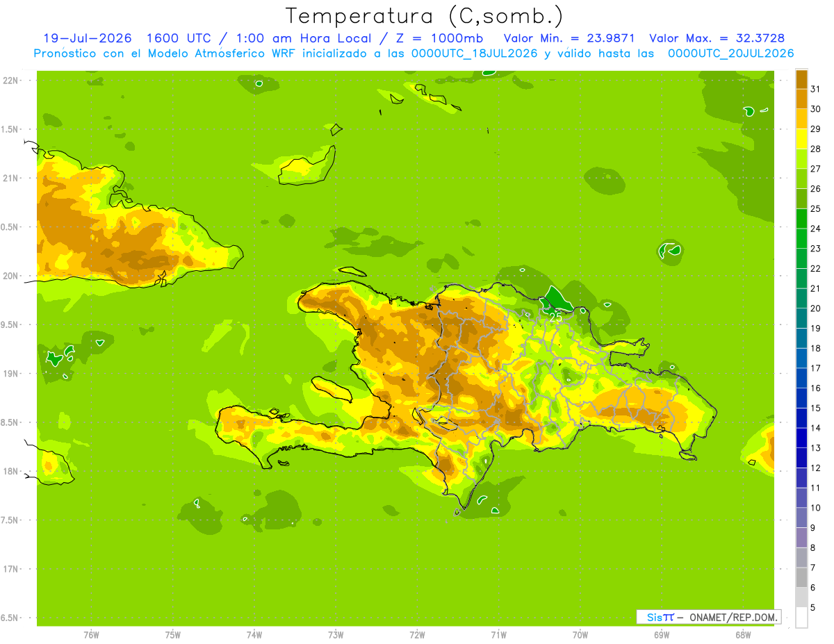Click the legend value "30"
The height and width of the screenshot is (644, 834).
click(816, 109)
